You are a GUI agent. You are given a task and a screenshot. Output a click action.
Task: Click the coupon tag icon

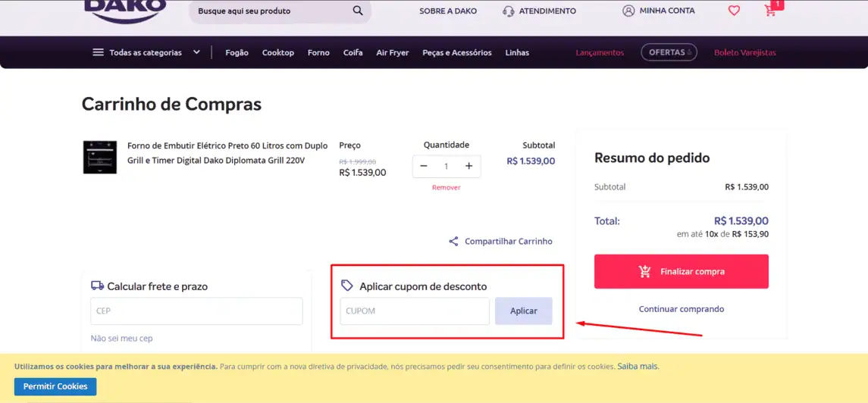tap(347, 286)
